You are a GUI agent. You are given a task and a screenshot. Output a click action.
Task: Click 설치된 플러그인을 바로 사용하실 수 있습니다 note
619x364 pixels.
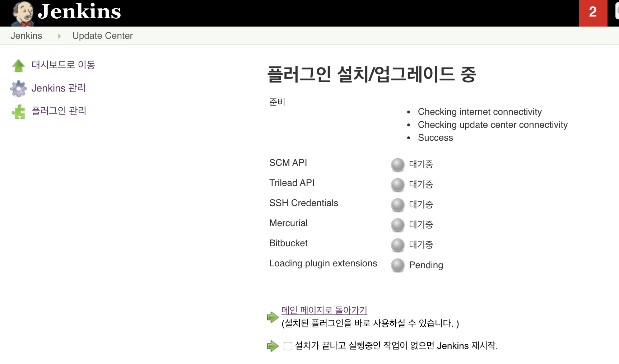tap(370, 323)
